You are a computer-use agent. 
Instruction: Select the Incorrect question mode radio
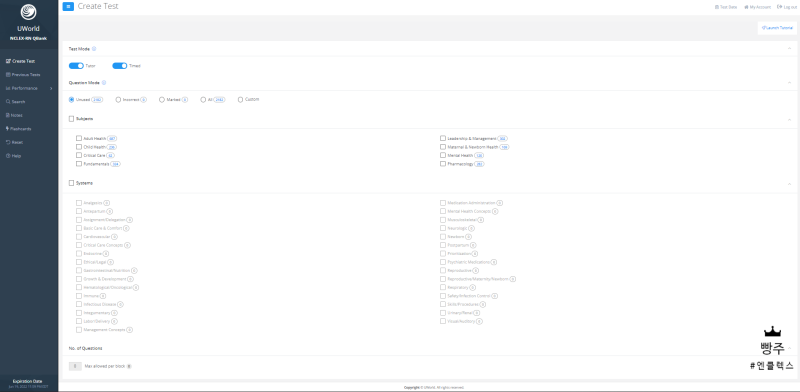click(118, 100)
